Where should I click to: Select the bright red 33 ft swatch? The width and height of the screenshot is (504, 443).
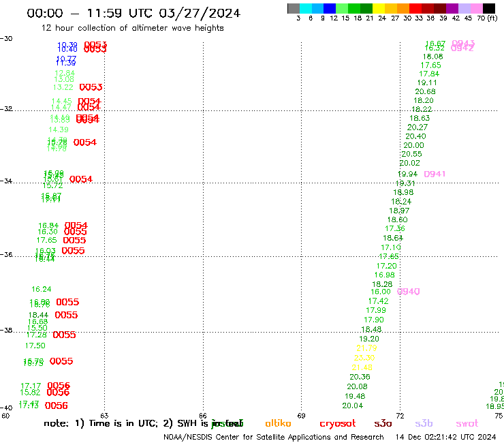click(x=415, y=8)
